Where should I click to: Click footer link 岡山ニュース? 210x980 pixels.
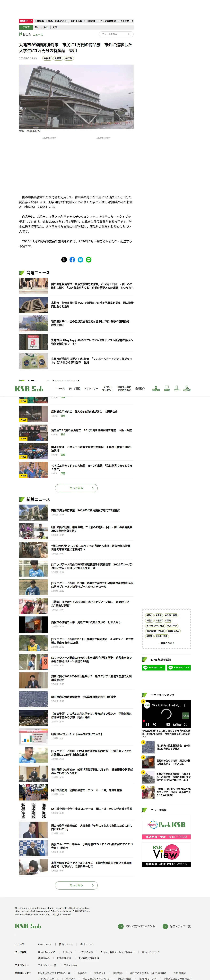click(66, 944)
